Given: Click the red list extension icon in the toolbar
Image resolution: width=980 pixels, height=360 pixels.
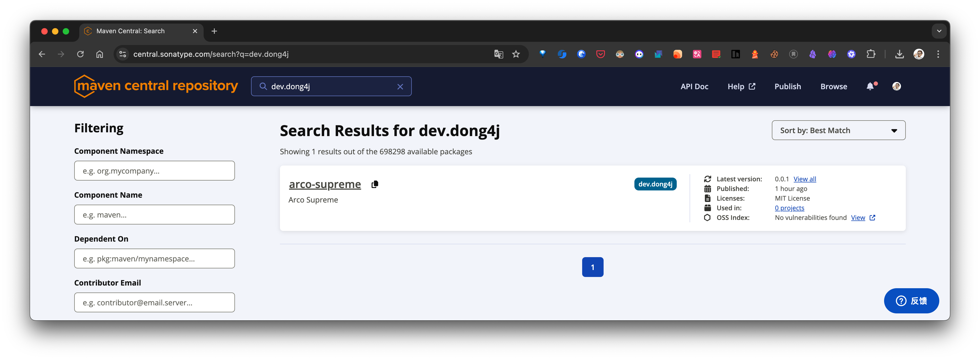Looking at the screenshot, I should tap(716, 54).
